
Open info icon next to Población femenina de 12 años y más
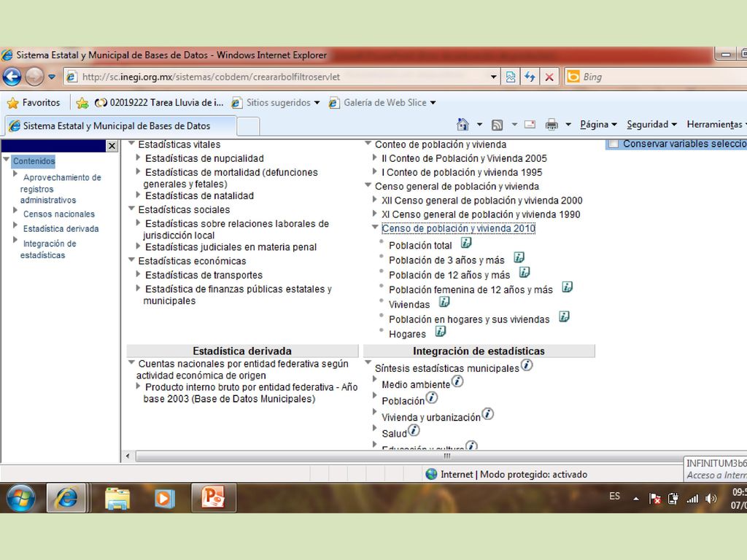pos(567,287)
